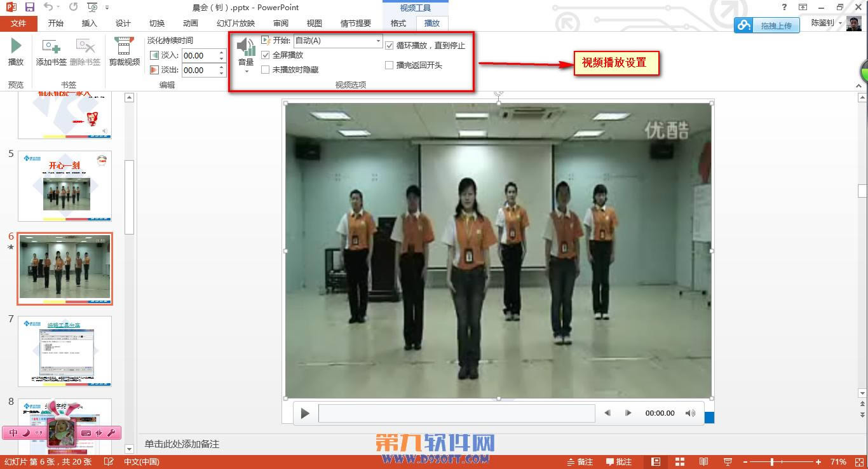
Task: Open the Start (开始) dropdown set to 自动(A)
Action: [337, 41]
